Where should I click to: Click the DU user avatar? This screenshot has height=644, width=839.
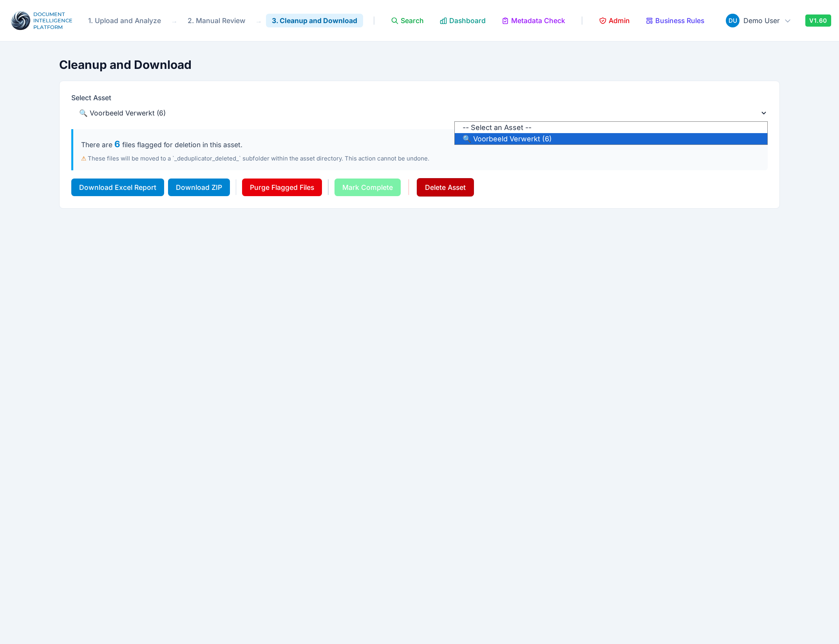coord(732,21)
